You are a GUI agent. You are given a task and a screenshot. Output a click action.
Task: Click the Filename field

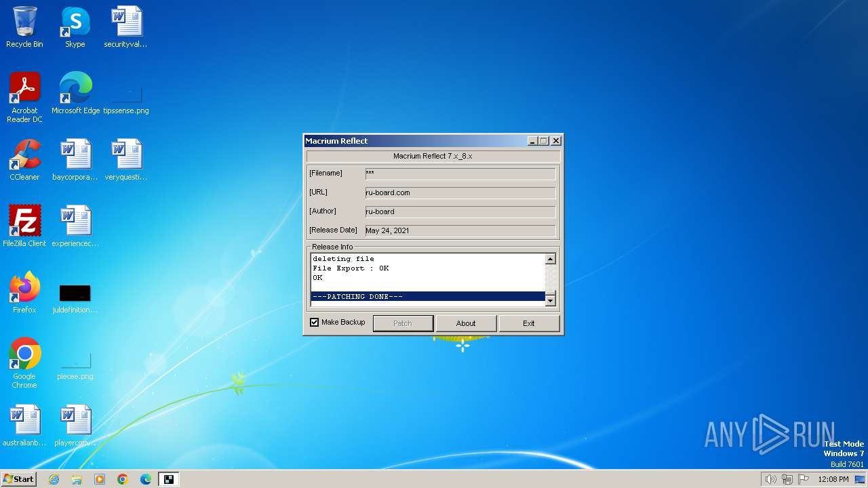(x=460, y=174)
